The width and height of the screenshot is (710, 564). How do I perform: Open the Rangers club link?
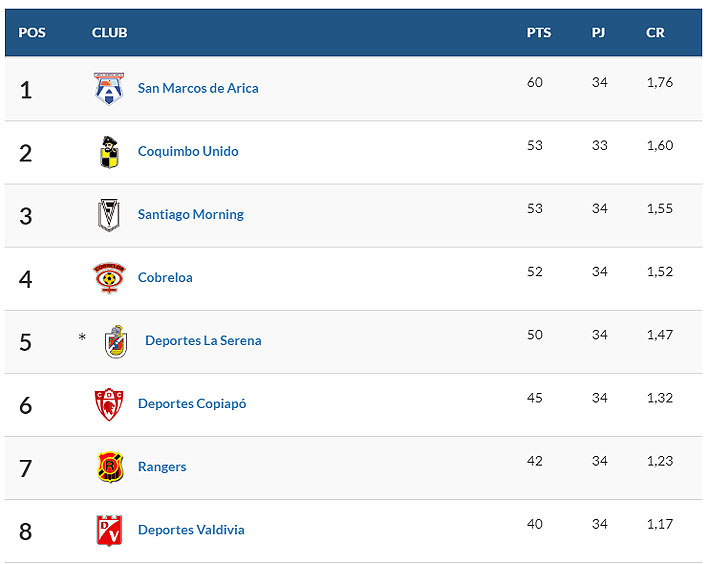pos(162,466)
